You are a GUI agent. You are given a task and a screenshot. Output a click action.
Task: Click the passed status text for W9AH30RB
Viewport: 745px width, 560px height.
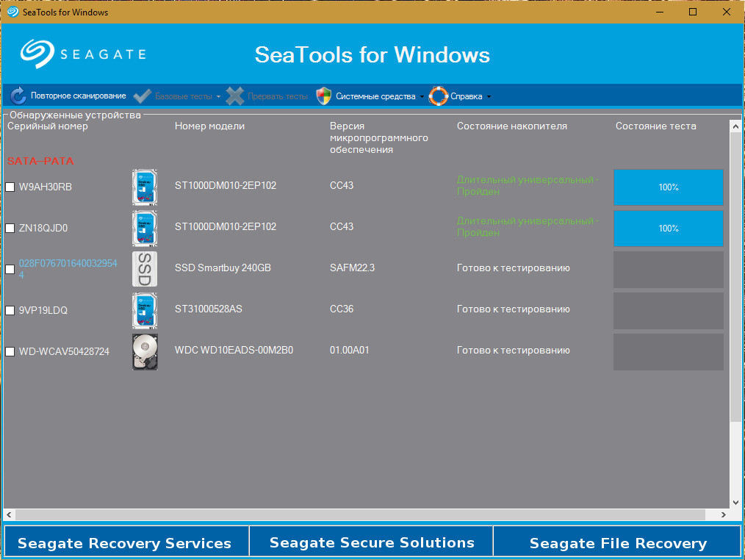click(x=528, y=186)
